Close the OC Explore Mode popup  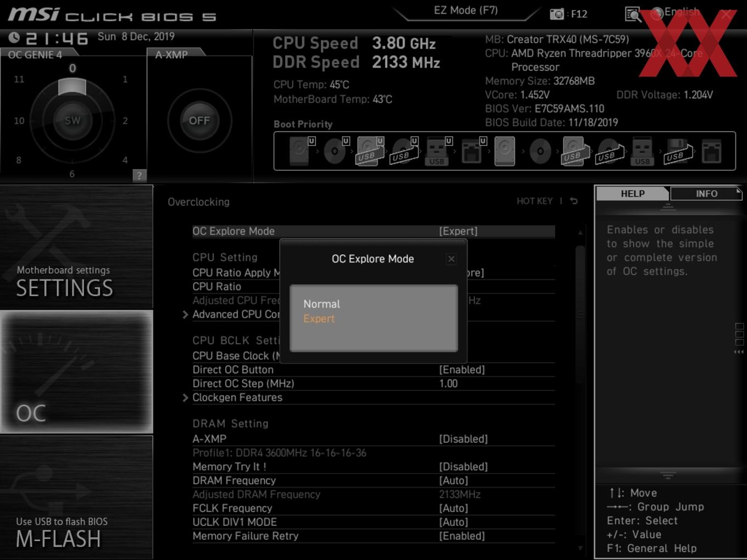pyautogui.click(x=451, y=259)
